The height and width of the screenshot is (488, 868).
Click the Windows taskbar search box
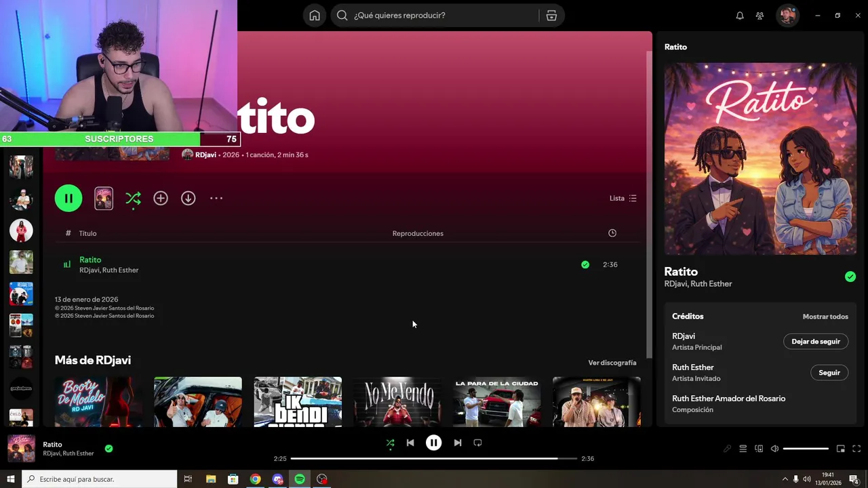click(x=99, y=479)
